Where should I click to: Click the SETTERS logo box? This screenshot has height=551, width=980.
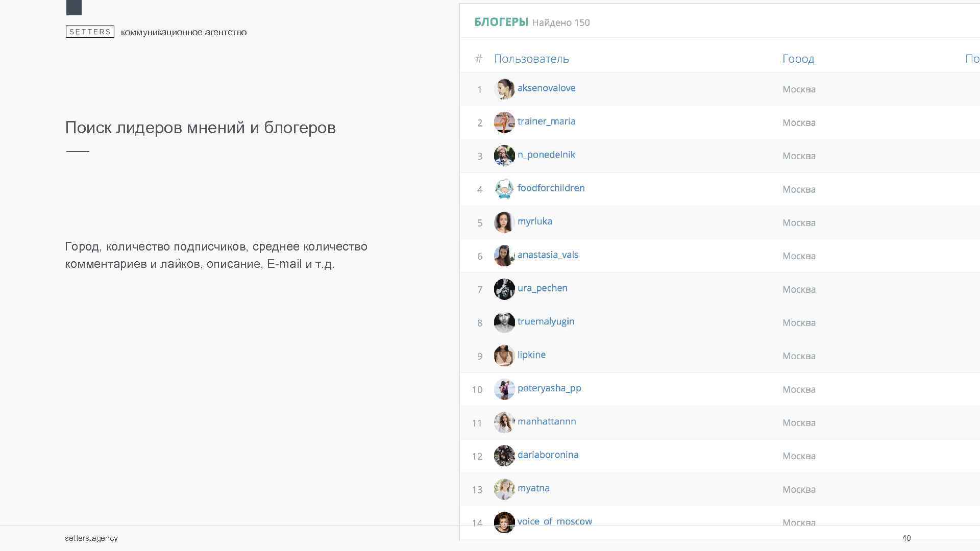click(90, 32)
